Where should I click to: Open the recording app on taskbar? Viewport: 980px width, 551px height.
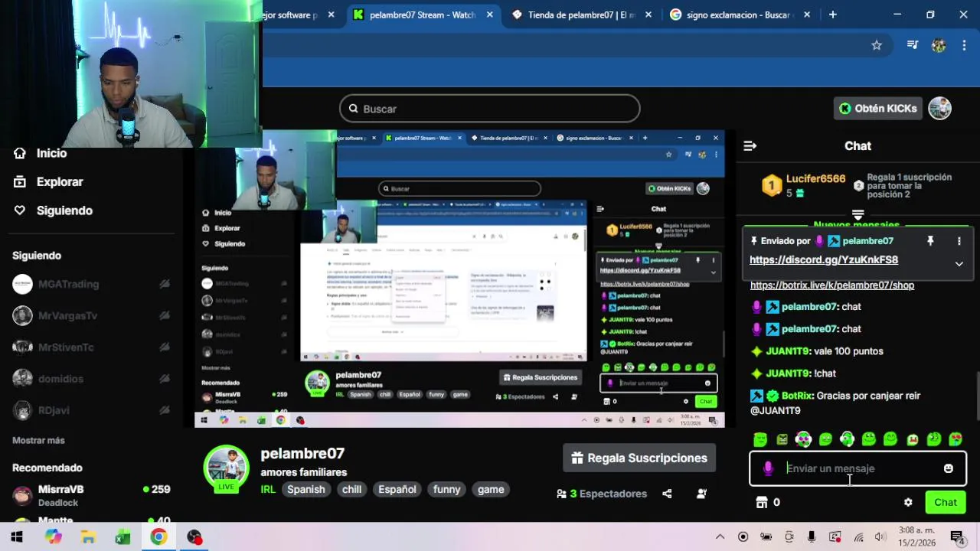pyautogui.click(x=194, y=537)
